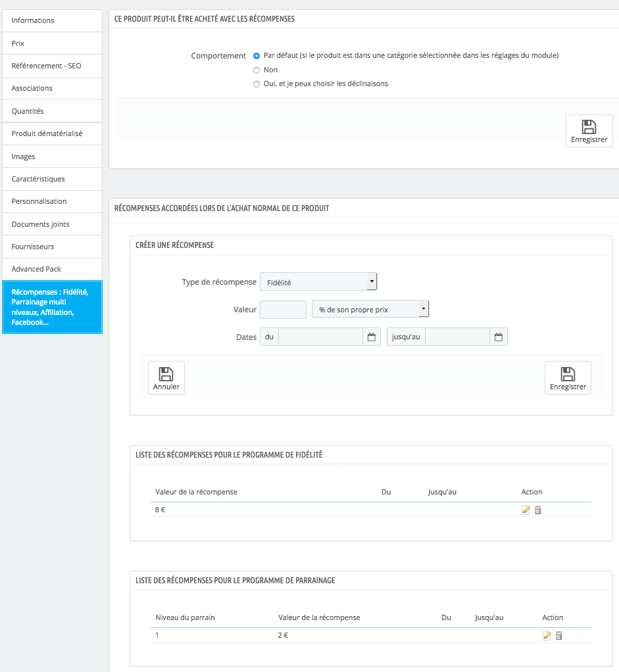
Task: Click the Valeur input field
Action: (x=283, y=309)
